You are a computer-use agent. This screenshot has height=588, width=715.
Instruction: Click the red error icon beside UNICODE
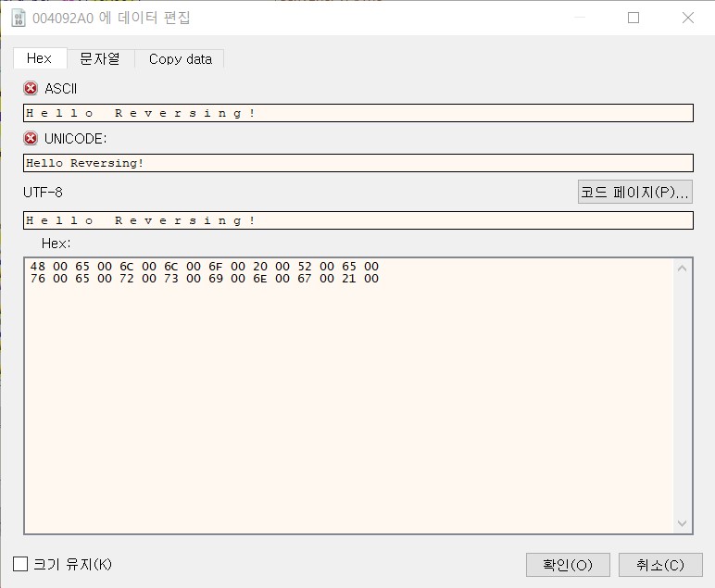click(x=31, y=138)
